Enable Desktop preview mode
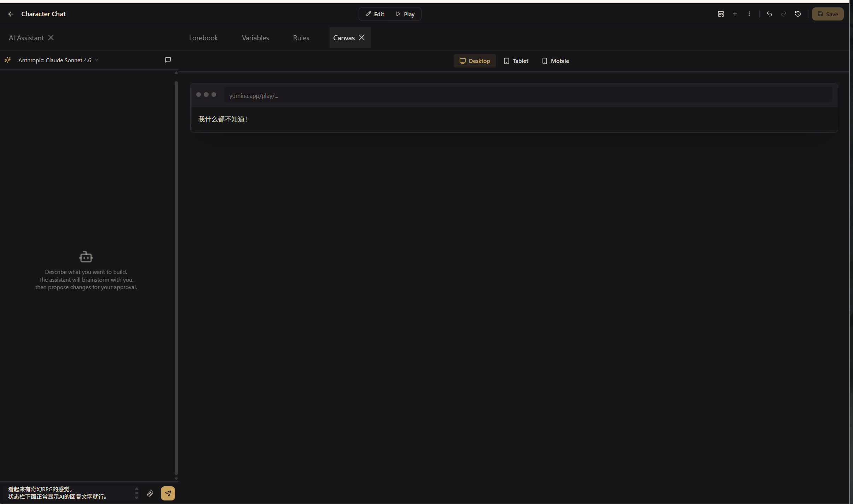853x504 pixels. [474, 60]
